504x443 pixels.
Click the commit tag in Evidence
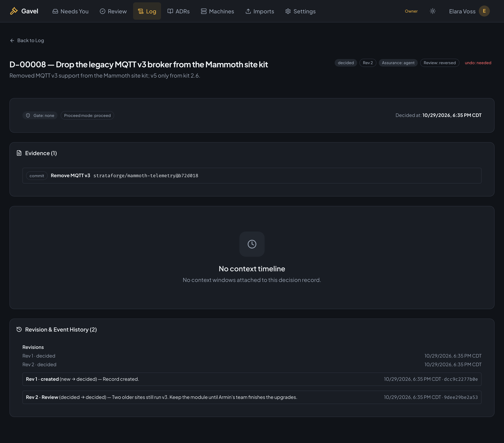(x=37, y=176)
